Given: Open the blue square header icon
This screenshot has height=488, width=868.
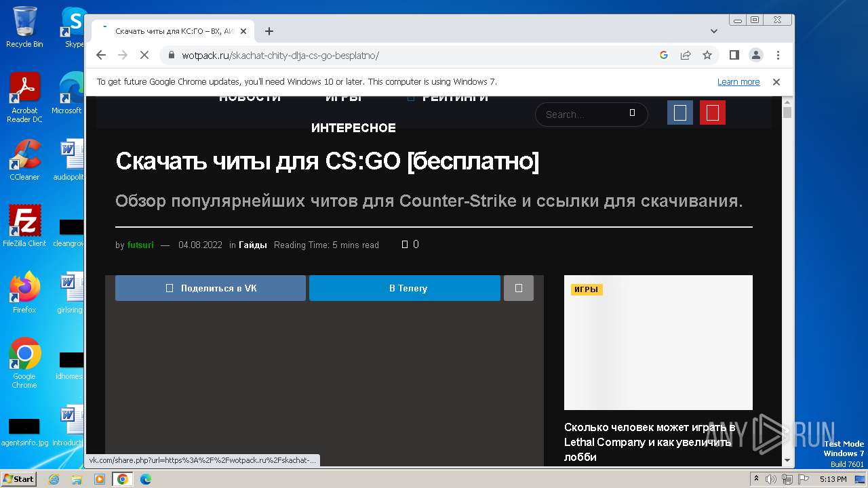Looking at the screenshot, I should coord(680,113).
